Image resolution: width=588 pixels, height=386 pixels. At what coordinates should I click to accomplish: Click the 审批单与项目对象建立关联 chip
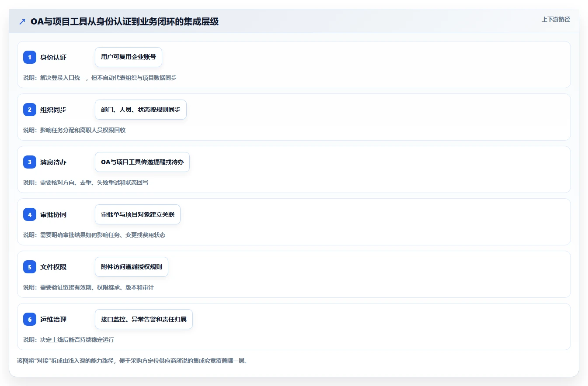(138, 214)
